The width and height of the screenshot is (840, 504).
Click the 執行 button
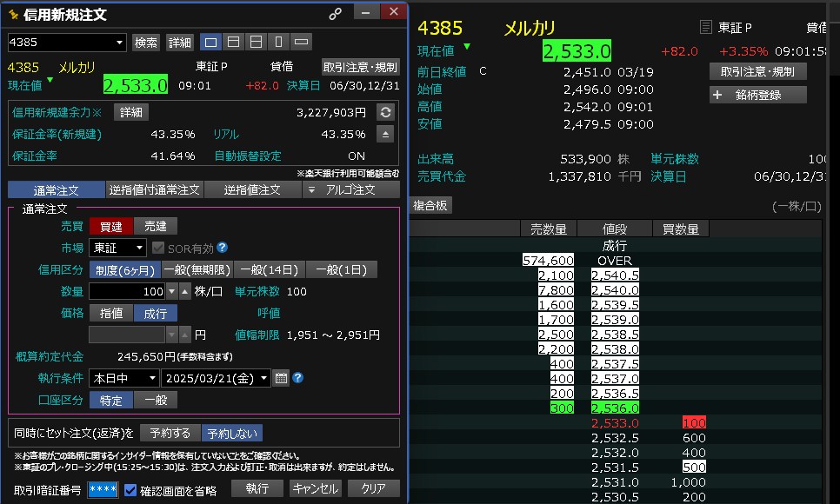click(x=257, y=488)
